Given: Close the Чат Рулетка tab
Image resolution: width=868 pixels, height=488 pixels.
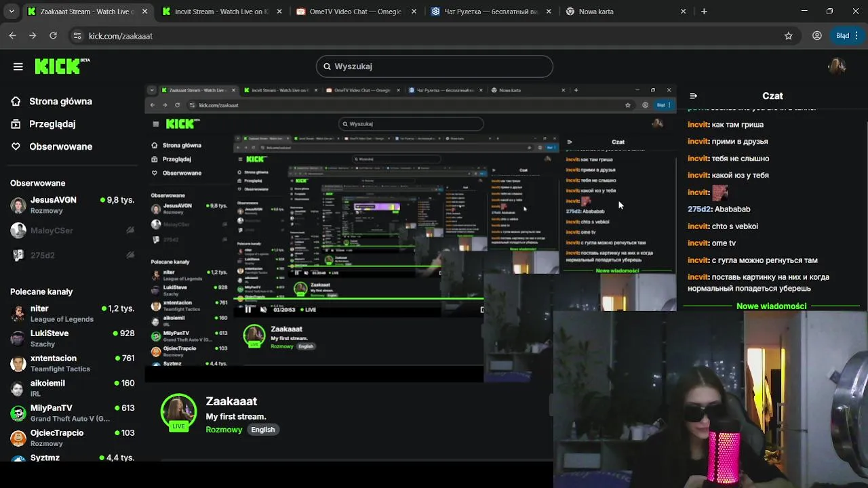Looking at the screenshot, I should point(548,12).
